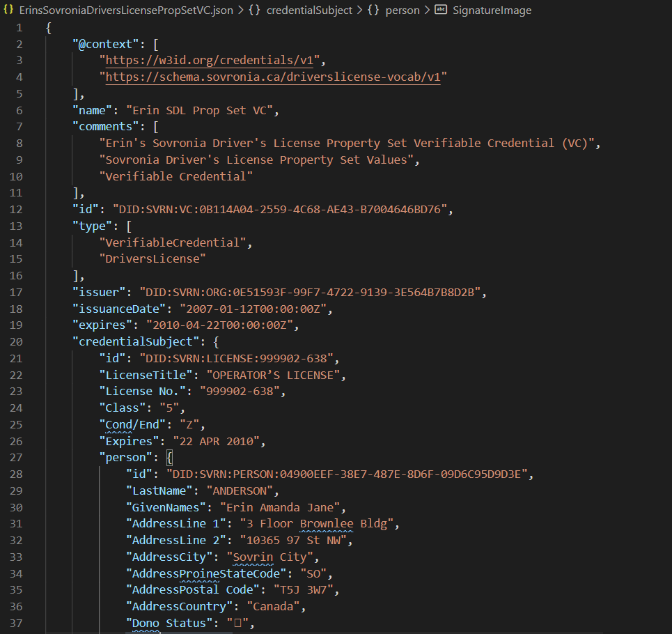Click the chevron between credentialSubject and person
Image resolution: width=672 pixels, height=634 pixels.
[359, 10]
